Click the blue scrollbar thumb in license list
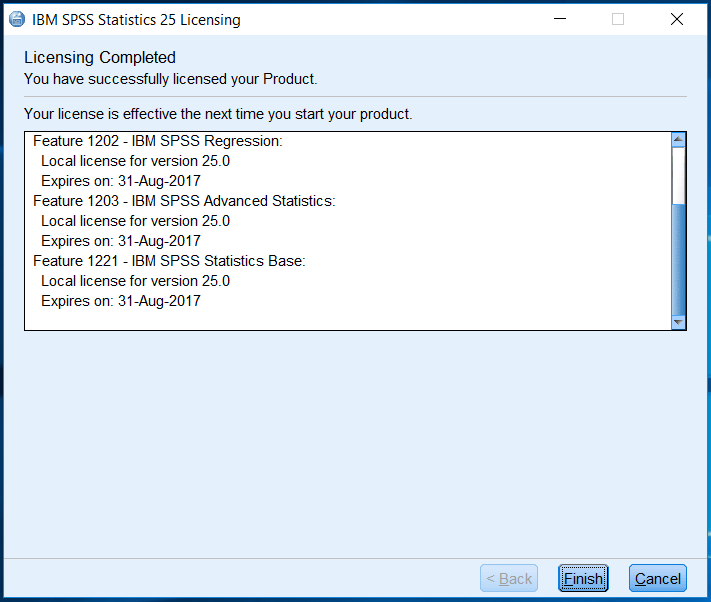Image resolution: width=711 pixels, height=602 pixels. (678, 260)
